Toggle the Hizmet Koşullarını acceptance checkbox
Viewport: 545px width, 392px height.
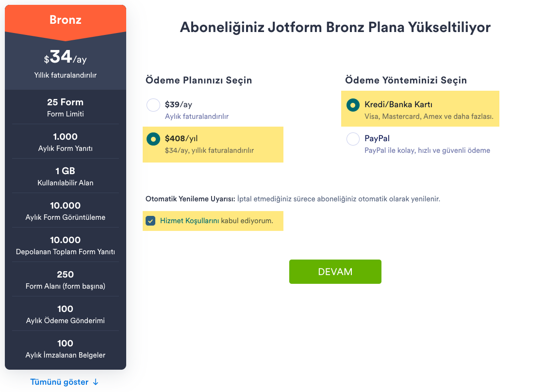pyautogui.click(x=150, y=221)
